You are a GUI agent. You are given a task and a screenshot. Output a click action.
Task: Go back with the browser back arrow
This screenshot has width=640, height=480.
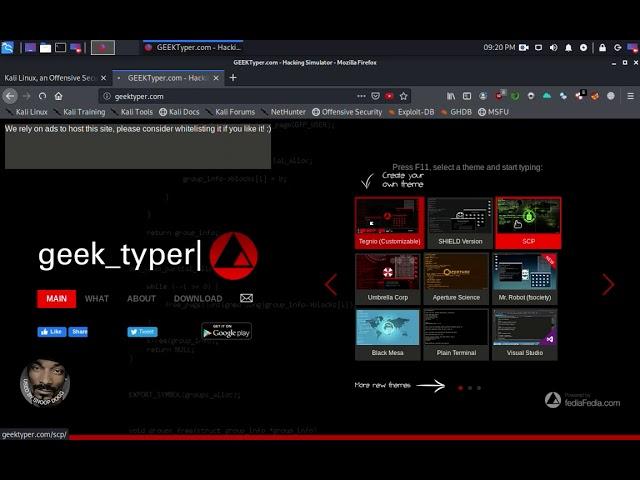coord(10,96)
